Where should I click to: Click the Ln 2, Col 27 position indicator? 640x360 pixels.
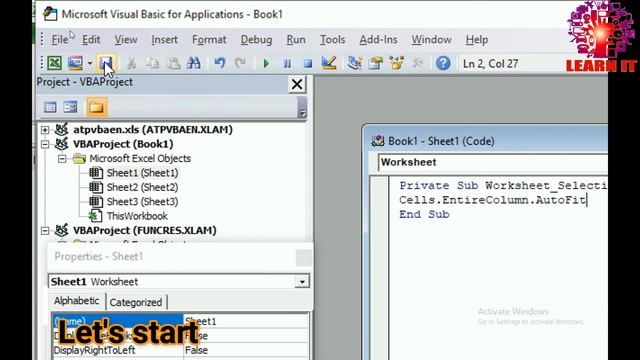tap(490, 64)
